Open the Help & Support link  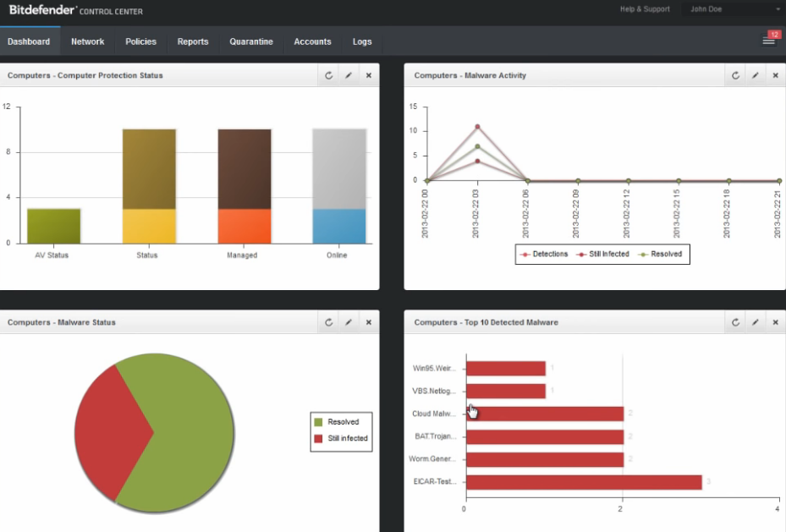645,9
